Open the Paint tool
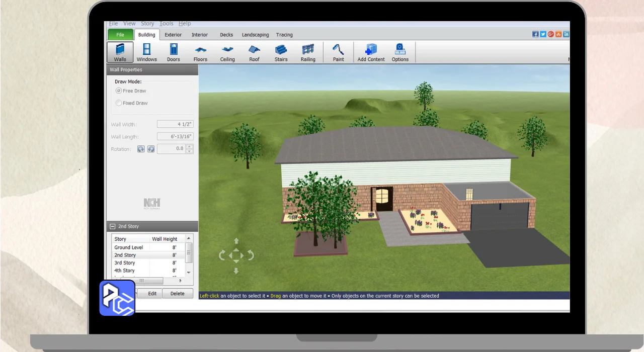This screenshot has height=352, width=644. (x=339, y=52)
